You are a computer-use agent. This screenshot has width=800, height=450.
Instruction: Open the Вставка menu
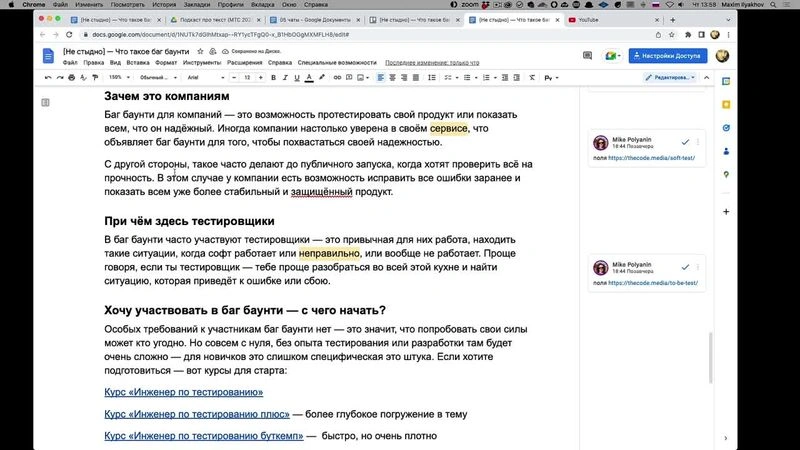[x=138, y=63]
